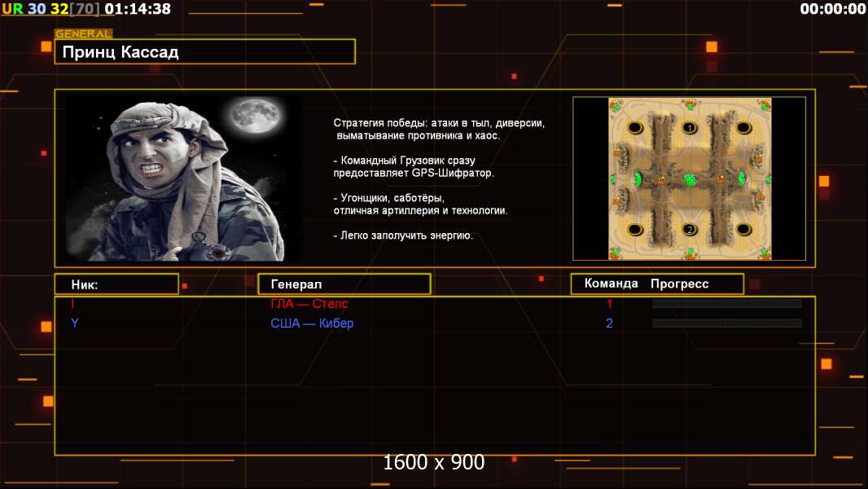Image resolution: width=868 pixels, height=489 pixels.
Task: Click the loading progress bar for ГЛА — Стелс
Action: [727, 303]
